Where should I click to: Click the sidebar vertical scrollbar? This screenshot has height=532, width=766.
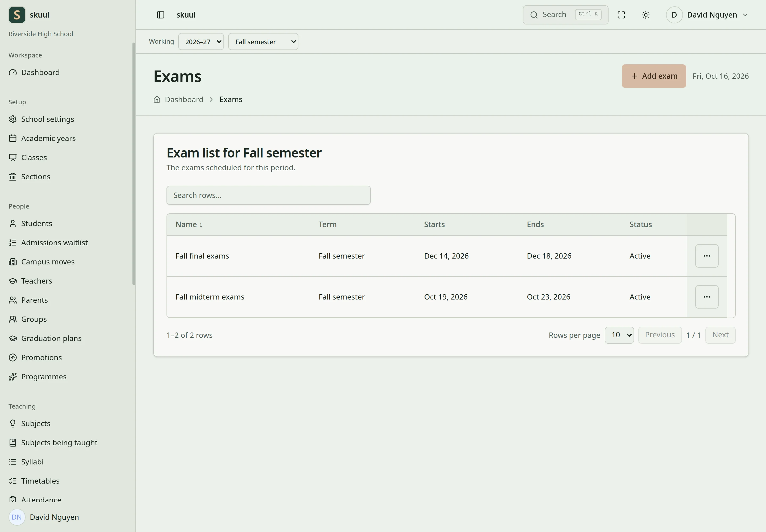[x=134, y=163]
